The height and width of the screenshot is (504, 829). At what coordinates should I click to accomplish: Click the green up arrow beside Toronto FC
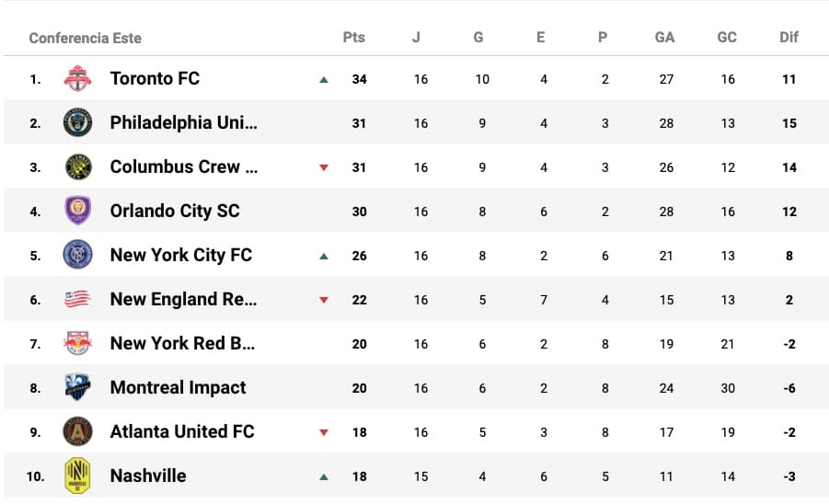click(324, 80)
